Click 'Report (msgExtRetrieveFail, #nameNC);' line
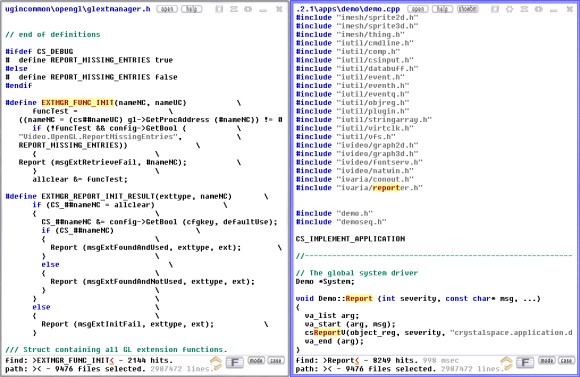Viewport: 580px width, 377px height. [102, 162]
